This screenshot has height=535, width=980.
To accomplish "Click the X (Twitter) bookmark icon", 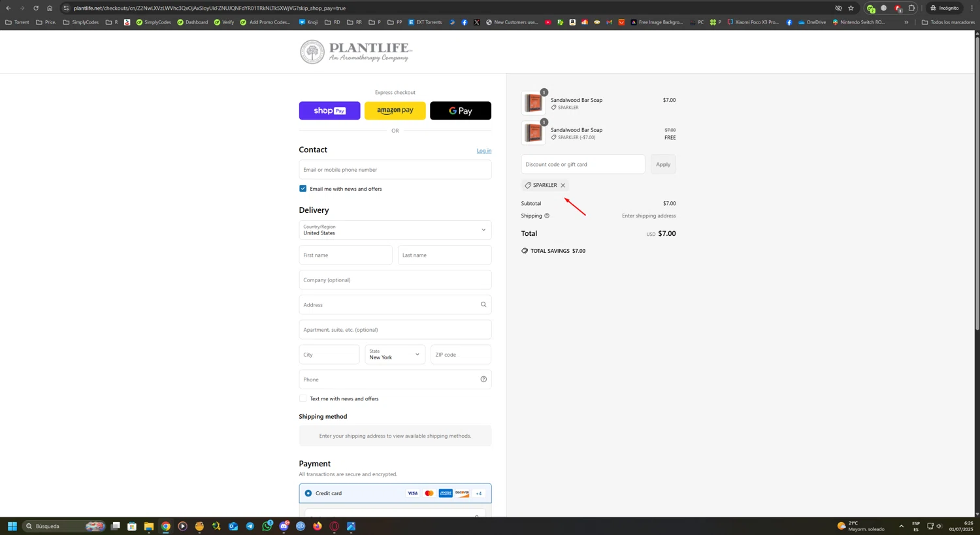I will tap(477, 22).
